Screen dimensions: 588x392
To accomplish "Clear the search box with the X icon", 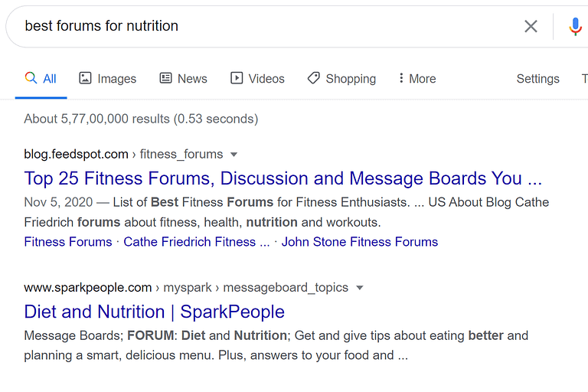I will tap(531, 26).
